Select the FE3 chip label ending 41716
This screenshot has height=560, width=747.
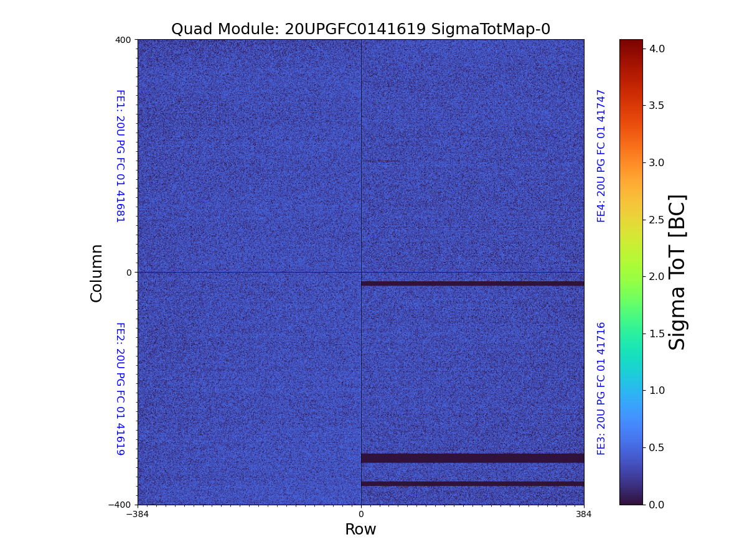(601, 388)
